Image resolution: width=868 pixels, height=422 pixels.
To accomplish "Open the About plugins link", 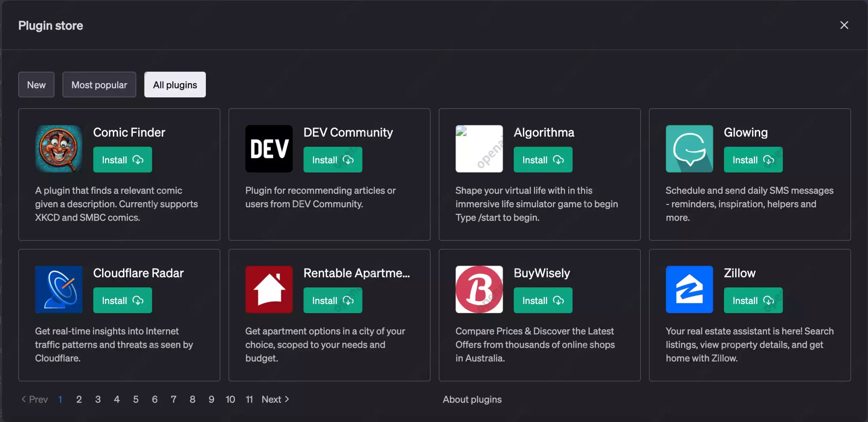I will pyautogui.click(x=472, y=399).
